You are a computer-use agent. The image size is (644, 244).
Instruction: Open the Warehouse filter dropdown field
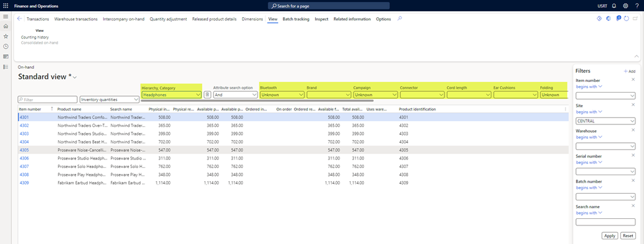[606, 146]
